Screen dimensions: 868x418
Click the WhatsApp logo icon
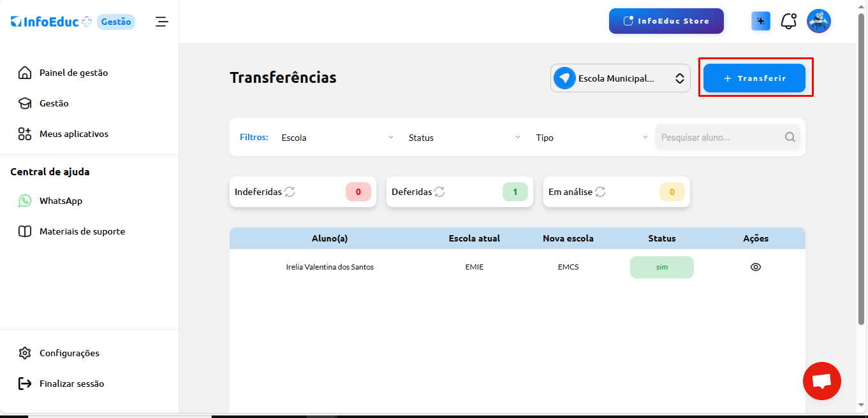click(x=25, y=201)
